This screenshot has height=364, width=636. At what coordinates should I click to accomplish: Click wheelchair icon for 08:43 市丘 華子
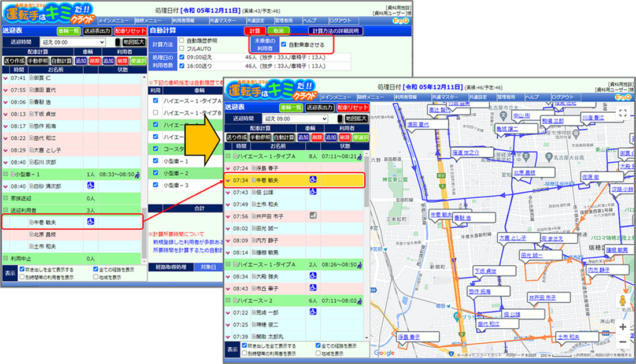[313, 288]
